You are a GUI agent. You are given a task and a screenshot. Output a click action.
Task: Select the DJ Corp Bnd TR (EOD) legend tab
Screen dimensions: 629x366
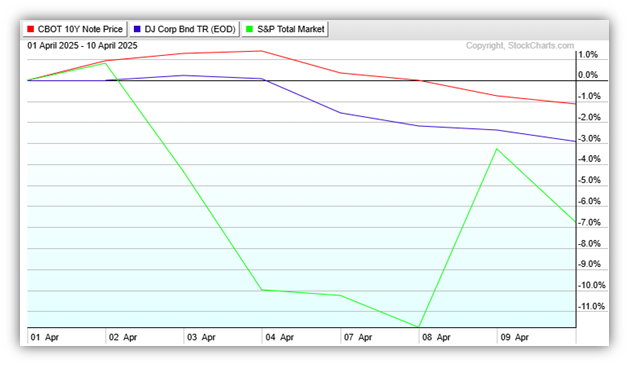[185, 29]
